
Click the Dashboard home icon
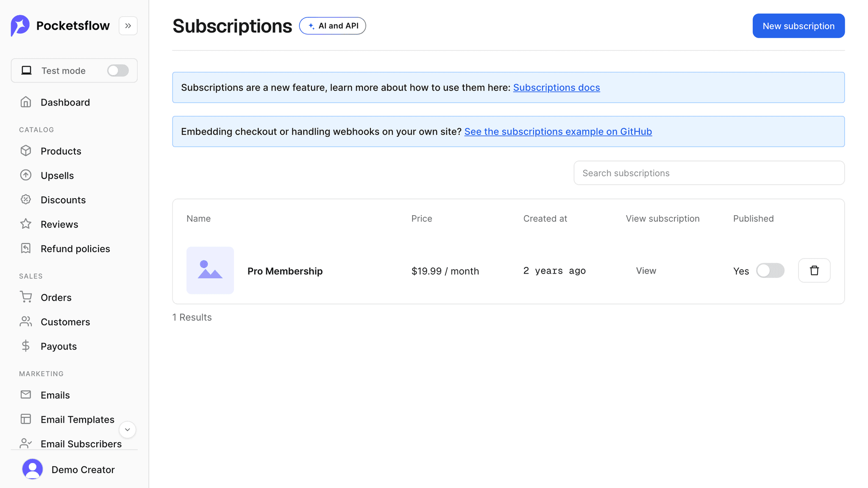tap(26, 102)
